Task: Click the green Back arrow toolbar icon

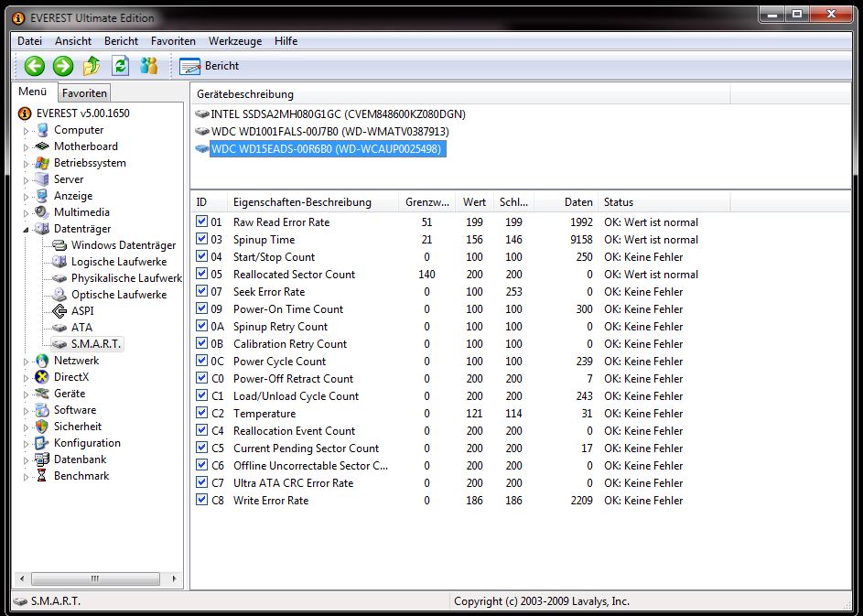Action: pyautogui.click(x=34, y=66)
